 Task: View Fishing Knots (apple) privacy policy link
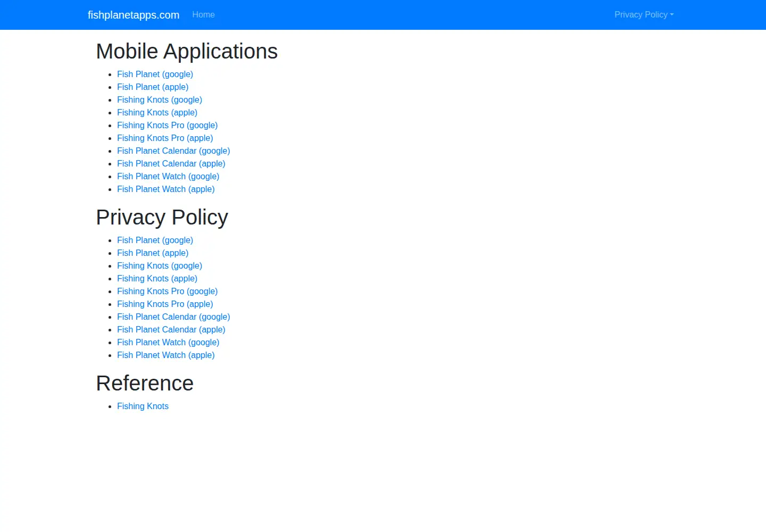coord(157,278)
